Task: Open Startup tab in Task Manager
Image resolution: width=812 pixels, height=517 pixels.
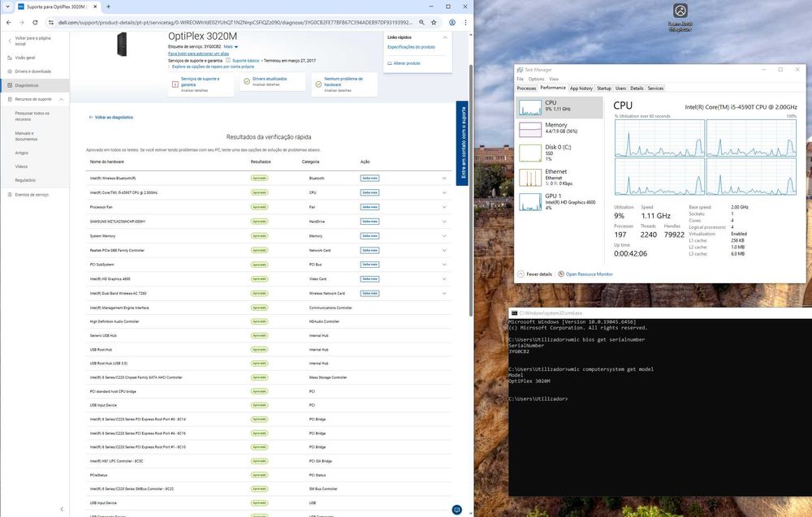Action: coord(604,88)
